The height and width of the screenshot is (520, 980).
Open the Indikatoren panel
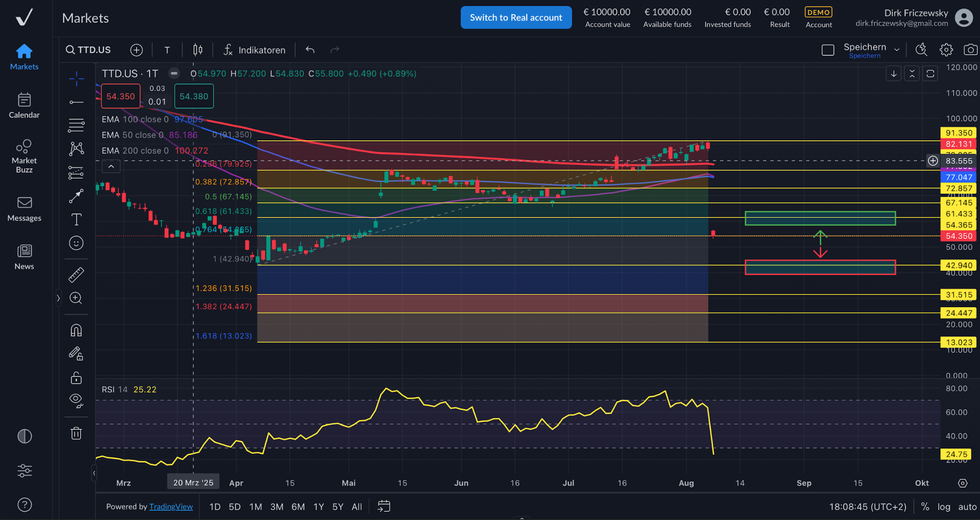(255, 50)
